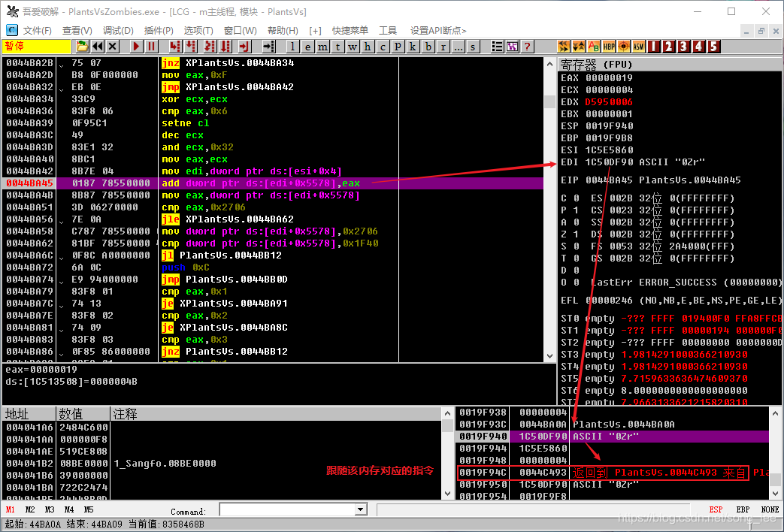Click the red number 1 icon

653,47
